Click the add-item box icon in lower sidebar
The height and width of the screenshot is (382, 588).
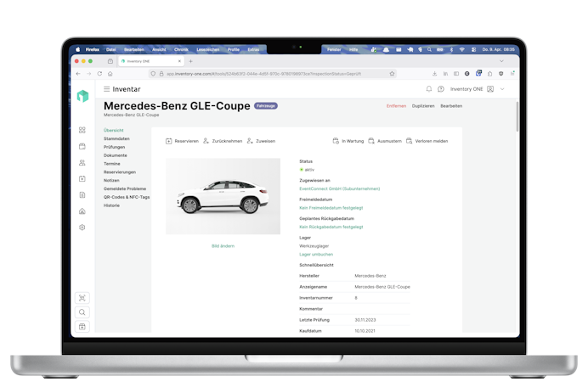(82, 327)
